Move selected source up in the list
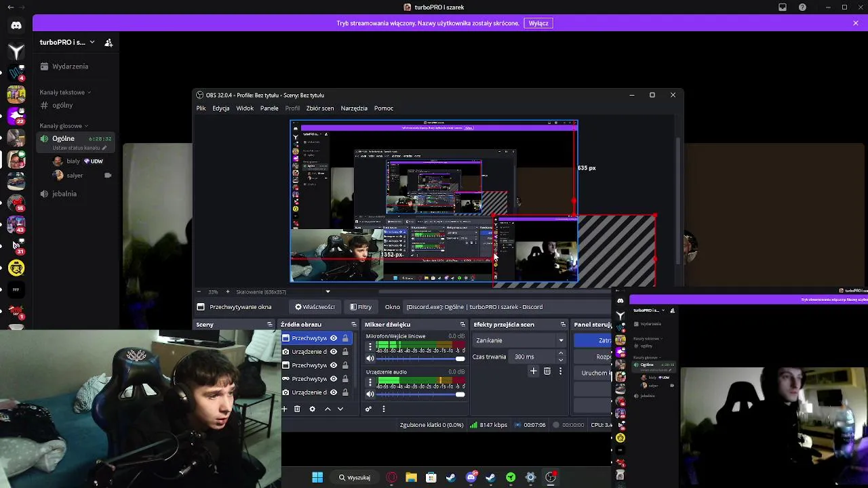868x488 pixels. point(328,409)
